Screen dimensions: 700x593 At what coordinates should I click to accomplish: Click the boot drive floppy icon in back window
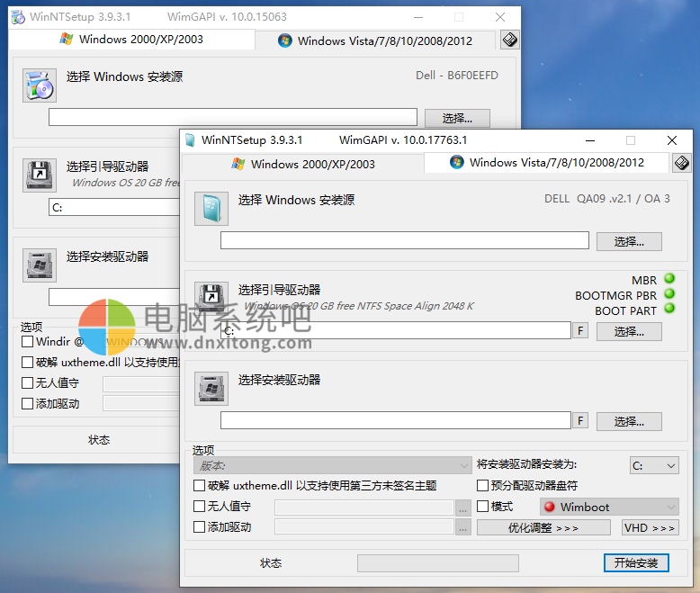coord(40,175)
